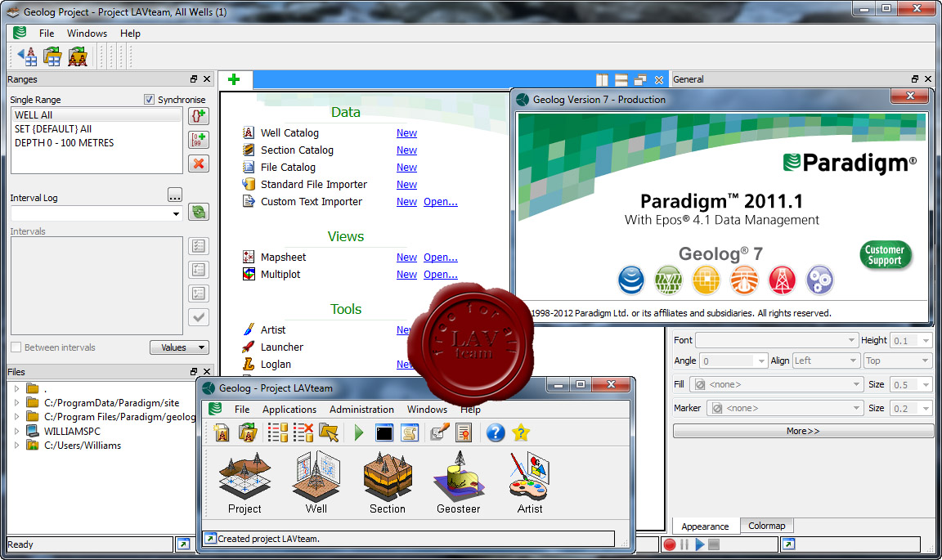
Task: Toggle the Synchronise checkbox
Action: coord(149,99)
